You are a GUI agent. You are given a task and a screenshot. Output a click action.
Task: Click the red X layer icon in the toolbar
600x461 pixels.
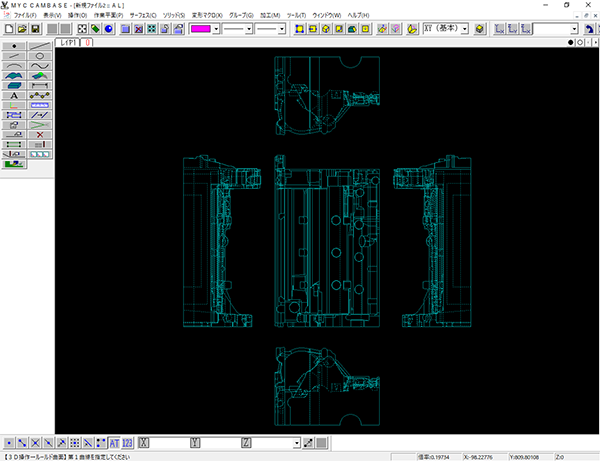[x=139, y=29]
